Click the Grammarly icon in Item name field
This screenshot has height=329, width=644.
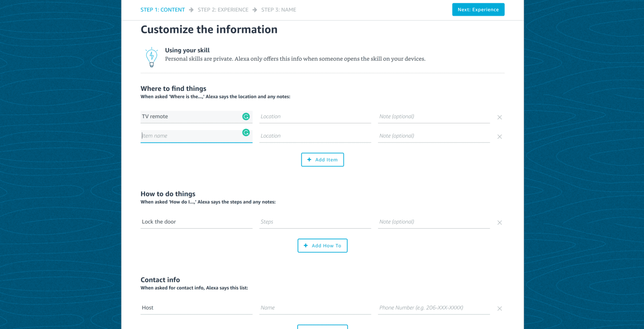(246, 133)
